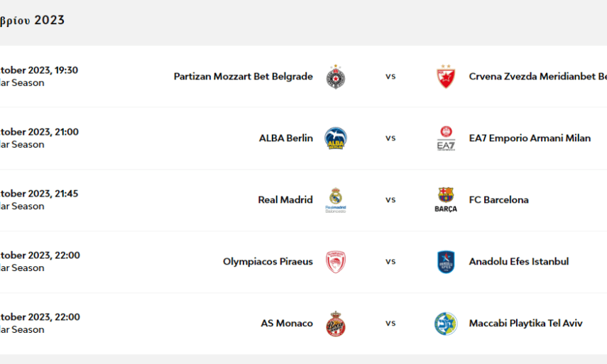Select the Real Madrid team name
The image size is (607, 364).
click(285, 200)
